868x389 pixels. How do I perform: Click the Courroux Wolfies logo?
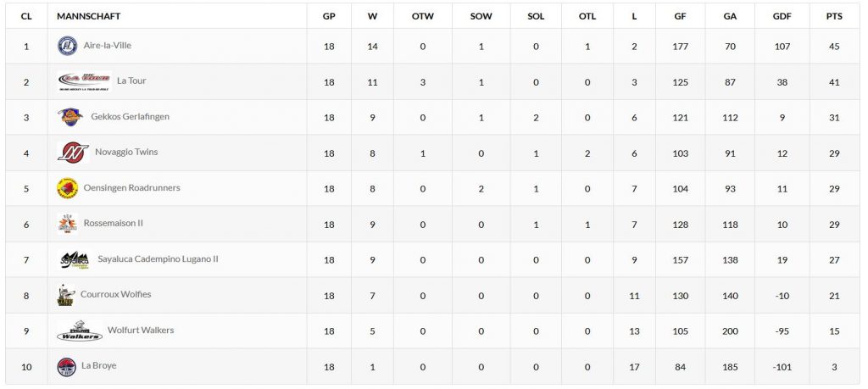tap(66, 295)
